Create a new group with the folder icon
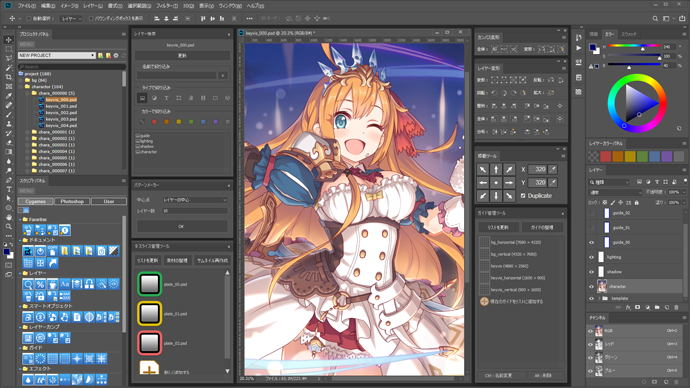Screen dimensions: 690x388 point(657,307)
